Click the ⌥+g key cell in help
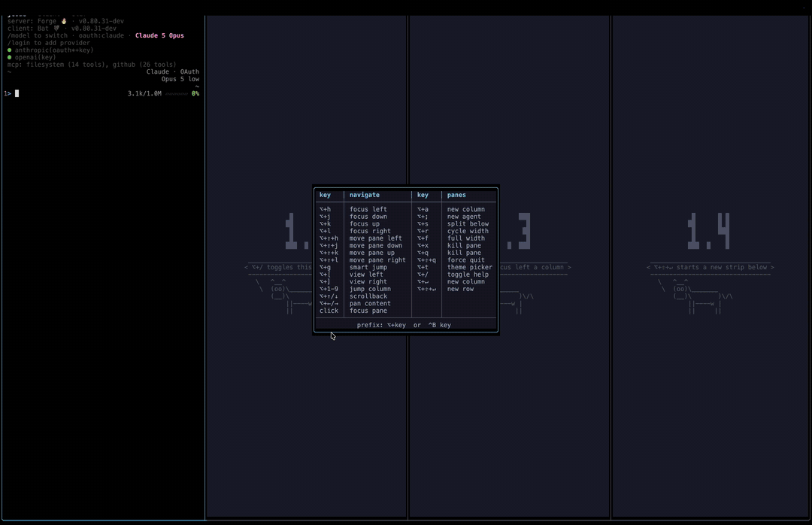Viewport: 812px width, 525px height. [x=326, y=268]
